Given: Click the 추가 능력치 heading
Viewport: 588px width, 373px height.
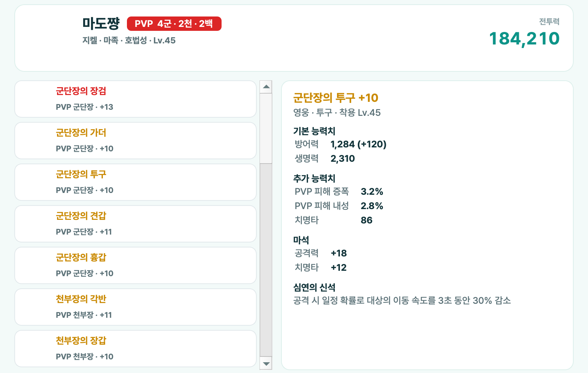Looking at the screenshot, I should tap(314, 179).
